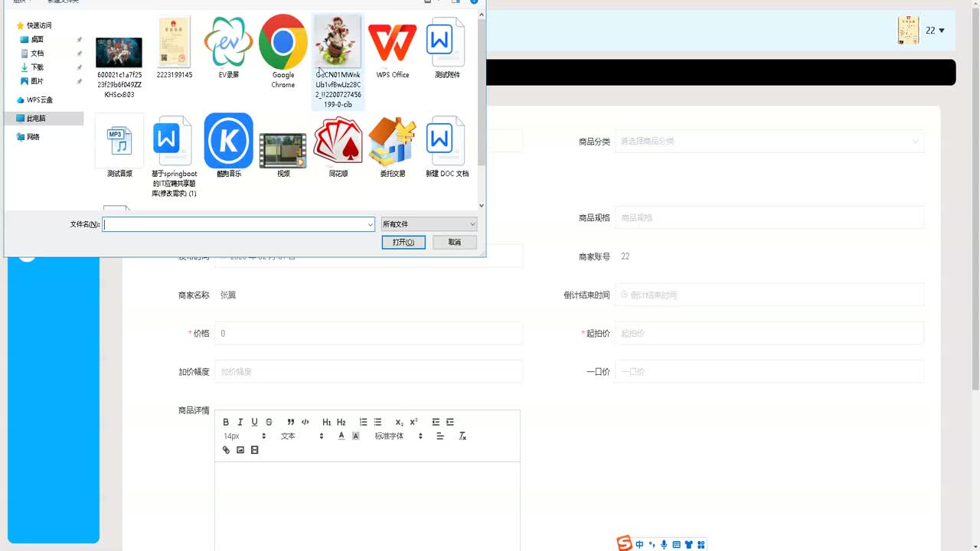Toggle underline formatting in editor toolbar
Image resolution: width=980 pixels, height=551 pixels.
(254, 422)
